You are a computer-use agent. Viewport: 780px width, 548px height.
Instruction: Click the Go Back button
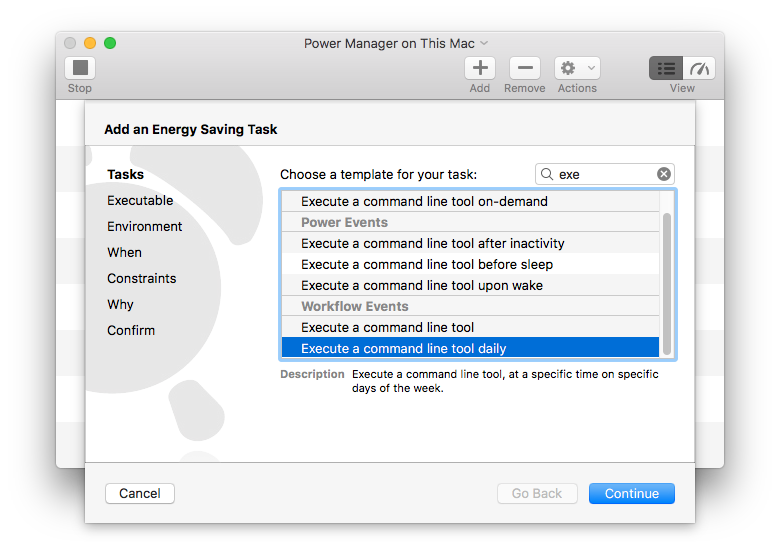[537, 493]
